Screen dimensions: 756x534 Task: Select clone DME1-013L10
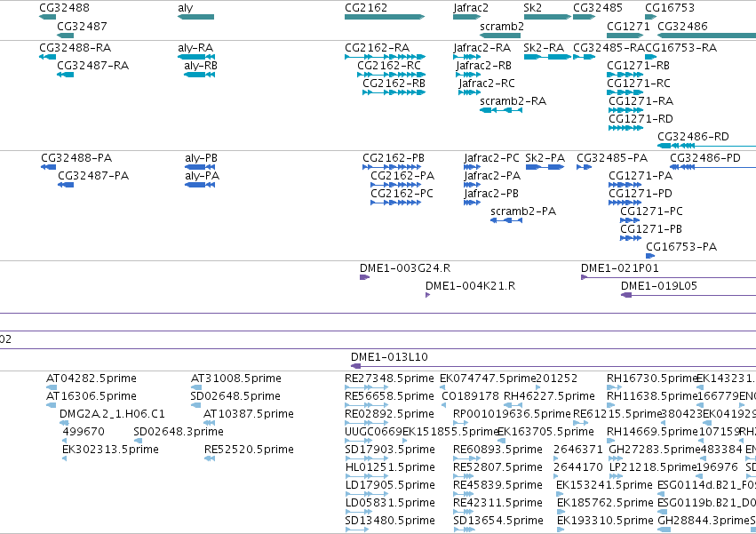click(553, 366)
